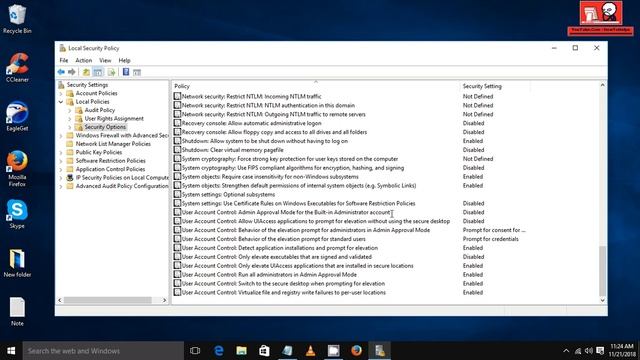Viewport: 640px width, 360px height.
Task: Open Windows Store from taskbar
Action: point(264,351)
